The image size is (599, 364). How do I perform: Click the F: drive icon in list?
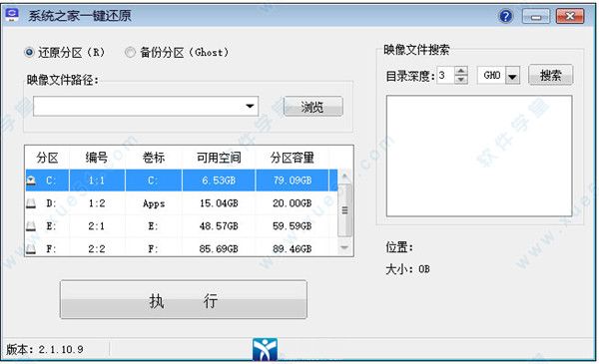pos(31,249)
